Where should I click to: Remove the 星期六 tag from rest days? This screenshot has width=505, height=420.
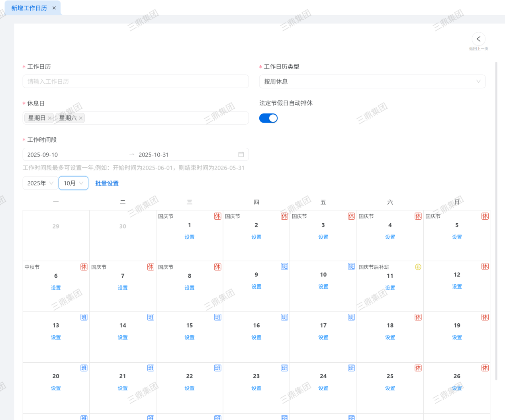pyautogui.click(x=81, y=118)
